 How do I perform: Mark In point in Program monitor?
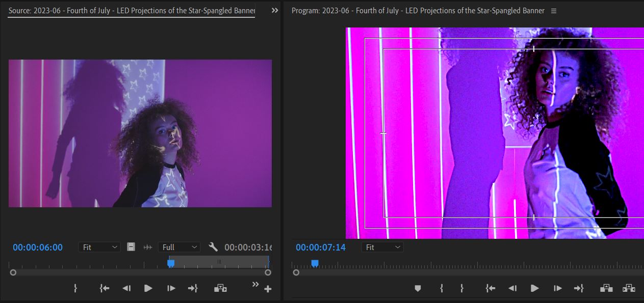pos(442,288)
